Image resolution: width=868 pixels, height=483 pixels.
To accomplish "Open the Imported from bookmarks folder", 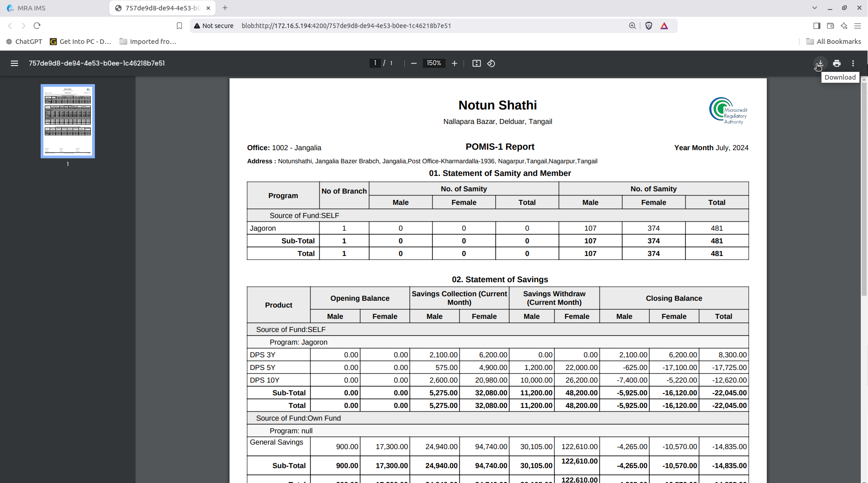I will click(148, 42).
